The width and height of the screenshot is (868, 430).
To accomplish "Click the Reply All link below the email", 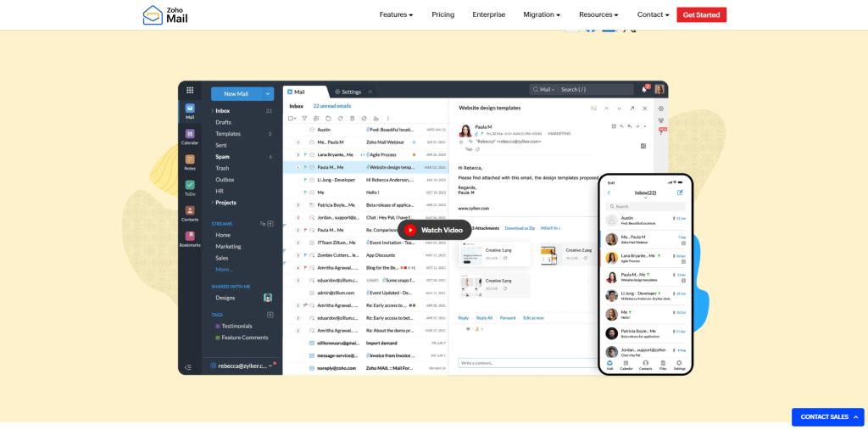I will 484,318.
